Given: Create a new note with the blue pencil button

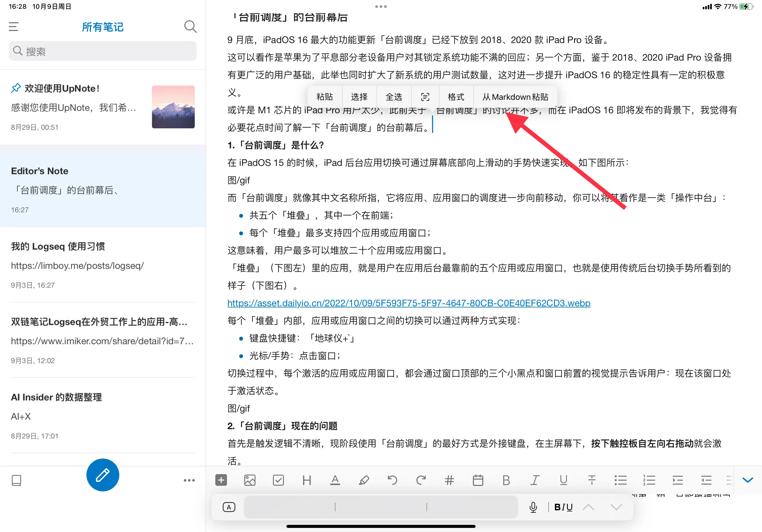Looking at the screenshot, I should click(x=103, y=475).
